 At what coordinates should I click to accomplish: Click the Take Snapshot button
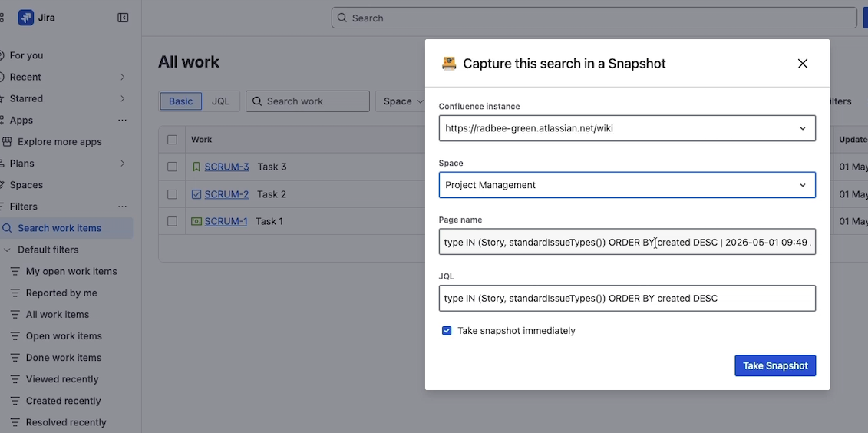775,365
